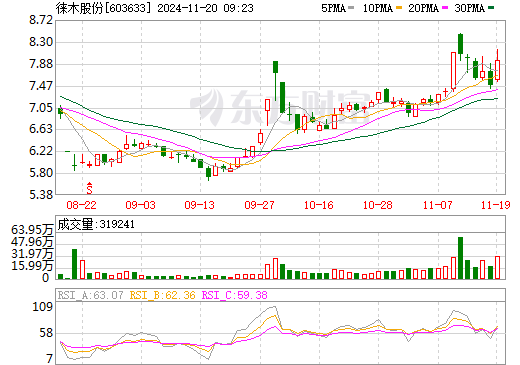Click the timestamp 2024-11-20 09:23
The image size is (520, 365).
tap(205, 8)
